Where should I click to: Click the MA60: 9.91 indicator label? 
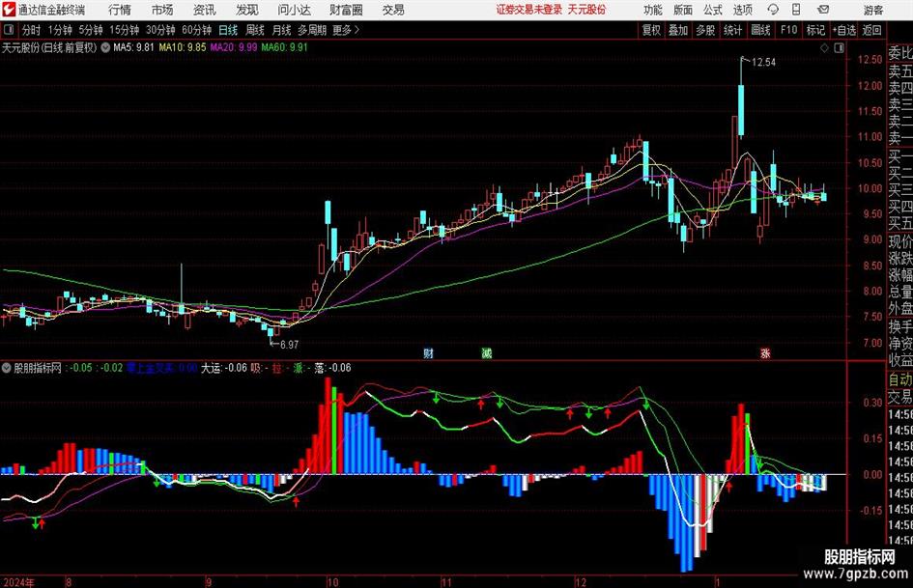pyautogui.click(x=285, y=47)
